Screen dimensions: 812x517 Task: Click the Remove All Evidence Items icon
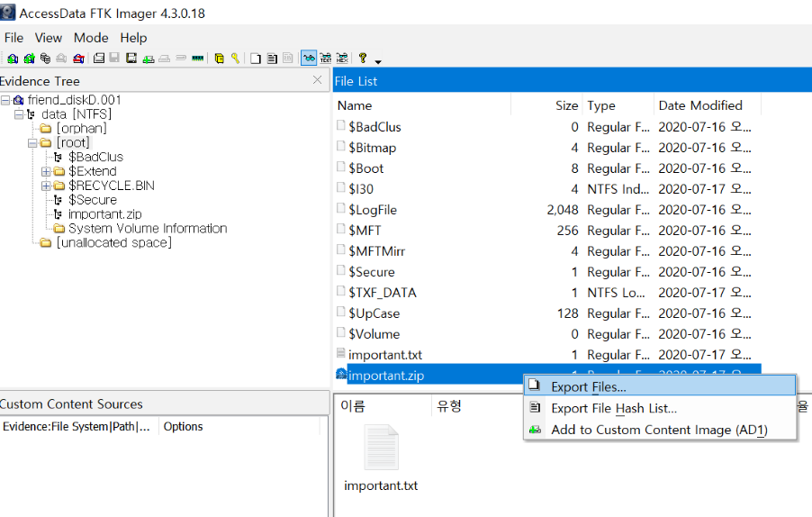[x=78, y=59]
